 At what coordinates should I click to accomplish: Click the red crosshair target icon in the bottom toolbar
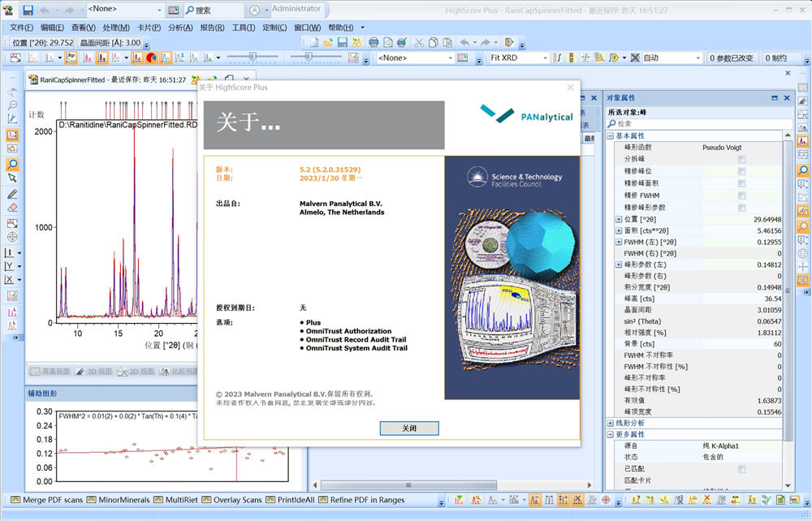point(606,500)
